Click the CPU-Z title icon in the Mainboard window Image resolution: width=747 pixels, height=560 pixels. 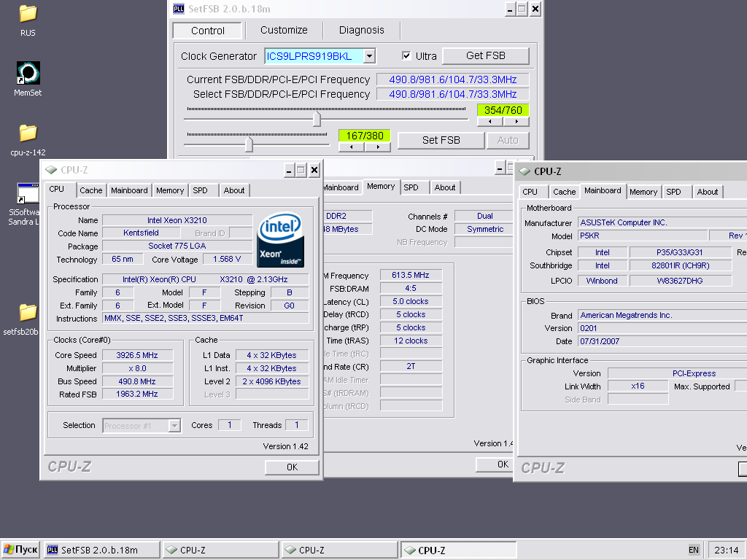[x=525, y=171]
